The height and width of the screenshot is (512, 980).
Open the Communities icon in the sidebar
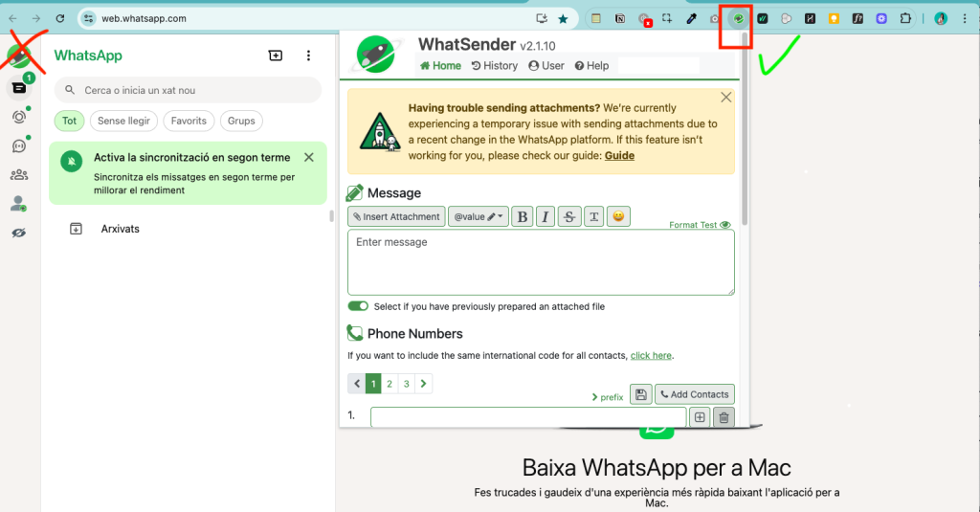[x=18, y=174]
